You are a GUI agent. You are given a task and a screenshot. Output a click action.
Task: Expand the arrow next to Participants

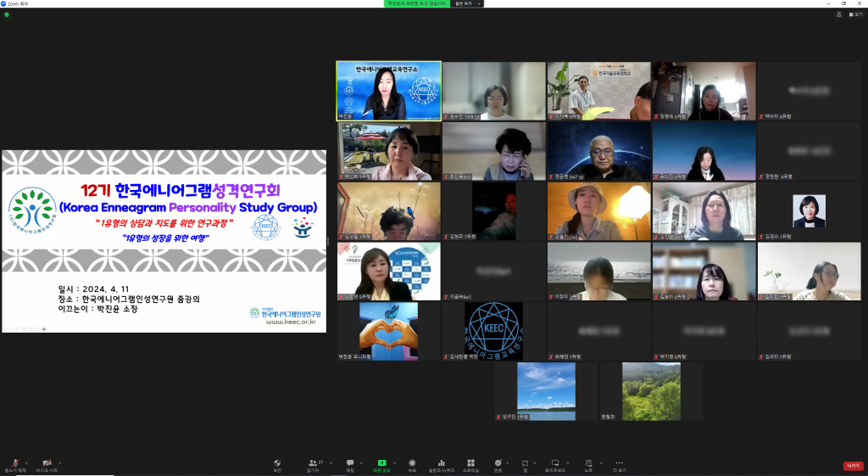(x=331, y=462)
